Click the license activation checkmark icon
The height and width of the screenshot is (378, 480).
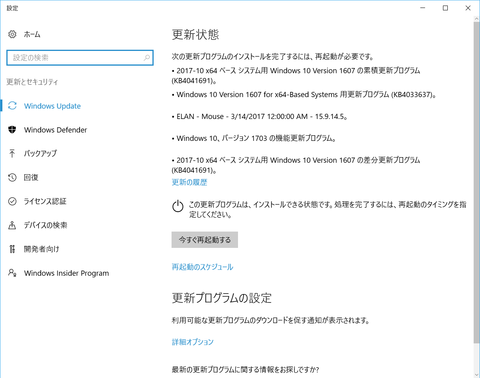(x=12, y=201)
